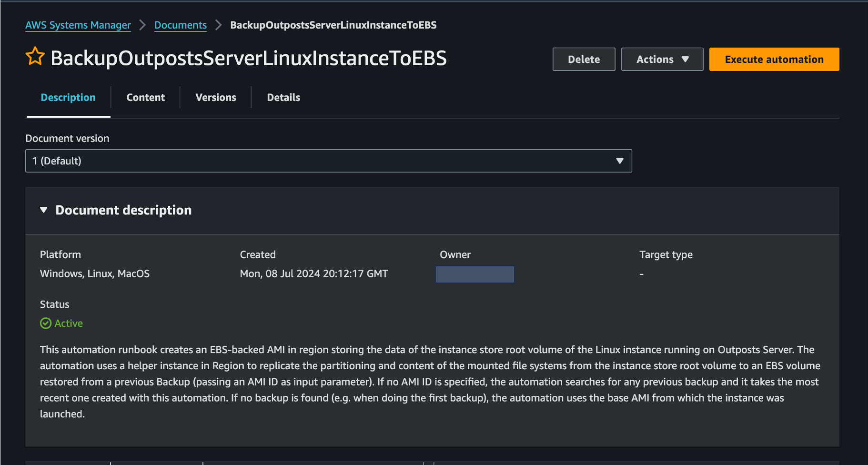Click the 'Active' status text

click(69, 323)
